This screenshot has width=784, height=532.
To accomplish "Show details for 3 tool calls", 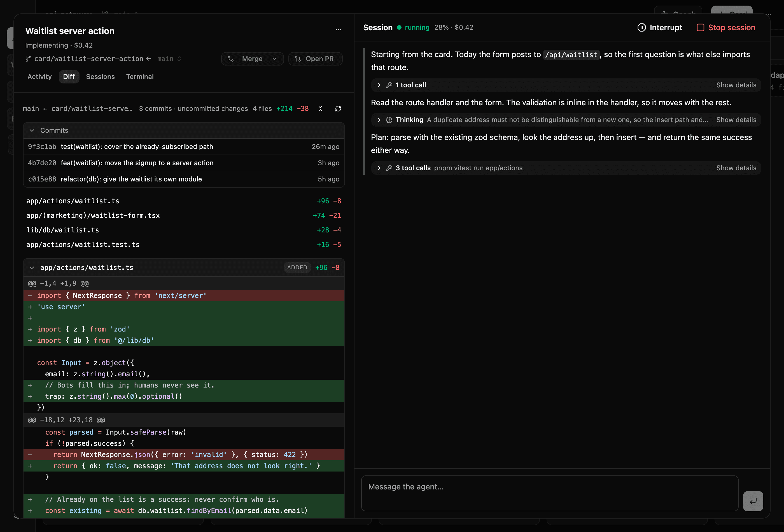I will point(736,168).
